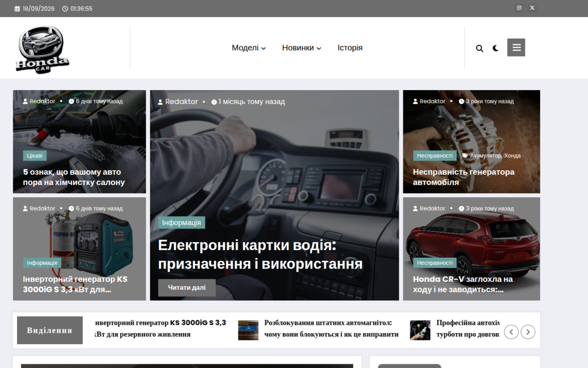Image resolution: width=588 pixels, height=368 pixels.
Task: Click the car radio ticker thumbnail
Action: [248, 330]
